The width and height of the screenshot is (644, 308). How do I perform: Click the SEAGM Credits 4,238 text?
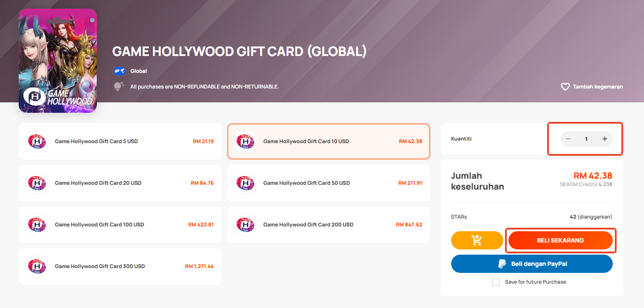click(x=586, y=184)
